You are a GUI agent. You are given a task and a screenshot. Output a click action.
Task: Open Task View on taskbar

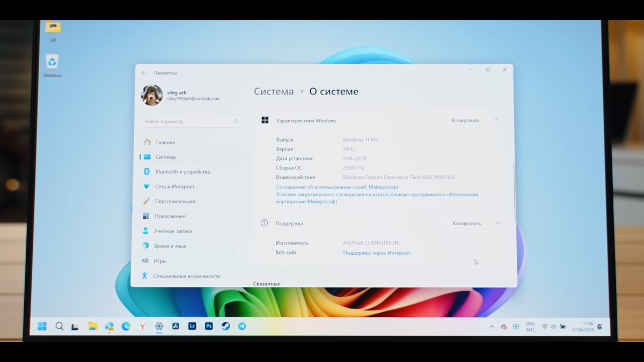tap(75, 327)
